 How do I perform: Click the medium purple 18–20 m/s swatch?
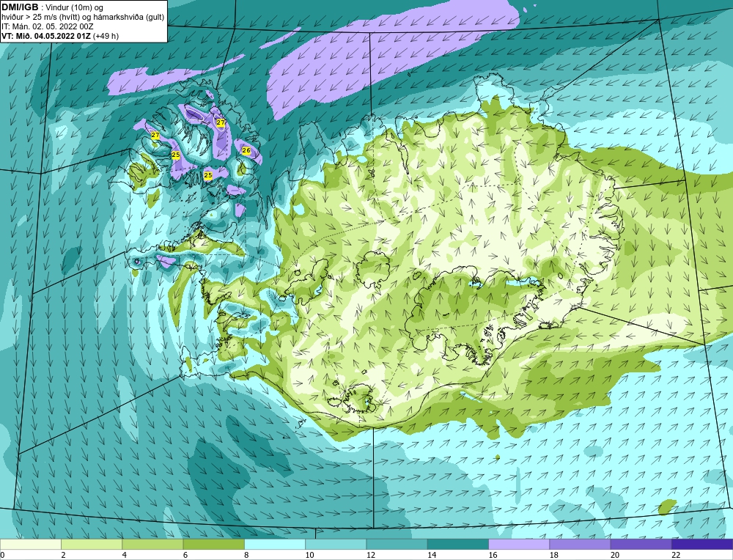[x=580, y=544]
